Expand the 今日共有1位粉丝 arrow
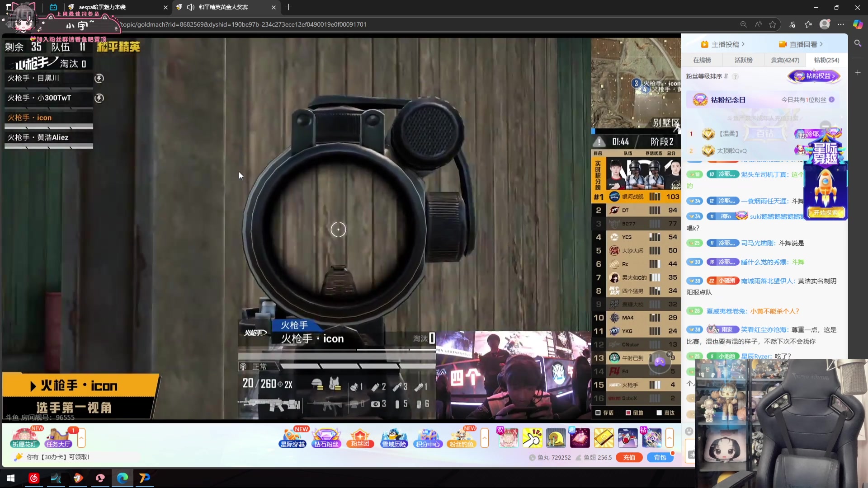This screenshot has height=488, width=868. 832,100
